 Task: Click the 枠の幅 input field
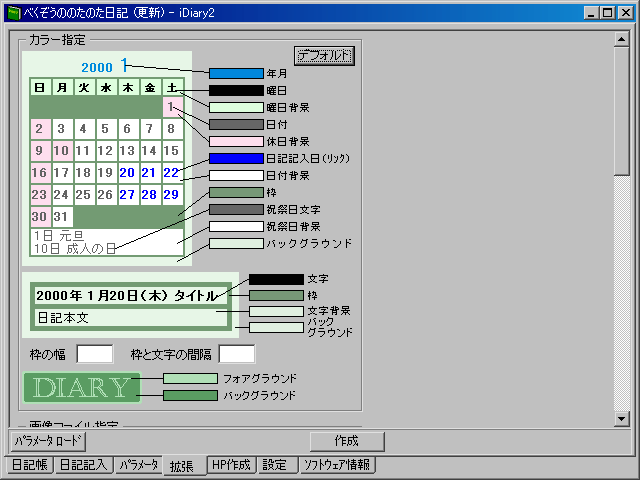click(x=95, y=354)
